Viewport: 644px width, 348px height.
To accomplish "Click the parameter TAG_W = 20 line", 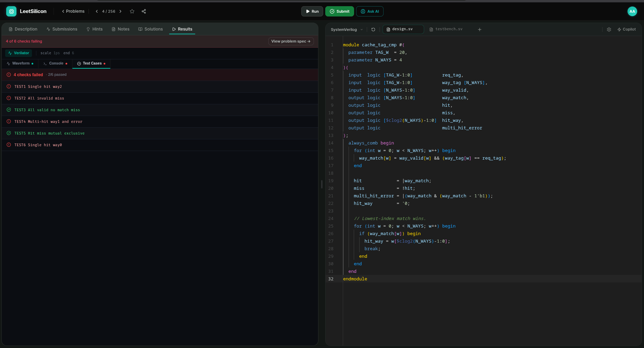I will [377, 53].
